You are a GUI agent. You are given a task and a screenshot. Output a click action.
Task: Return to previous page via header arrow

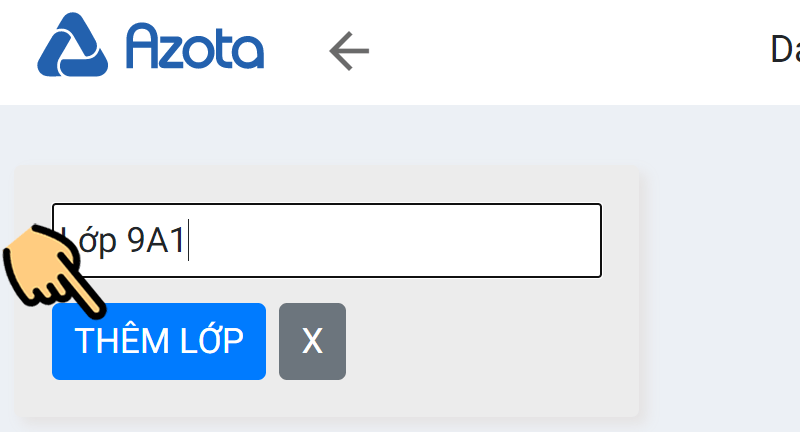tap(349, 50)
